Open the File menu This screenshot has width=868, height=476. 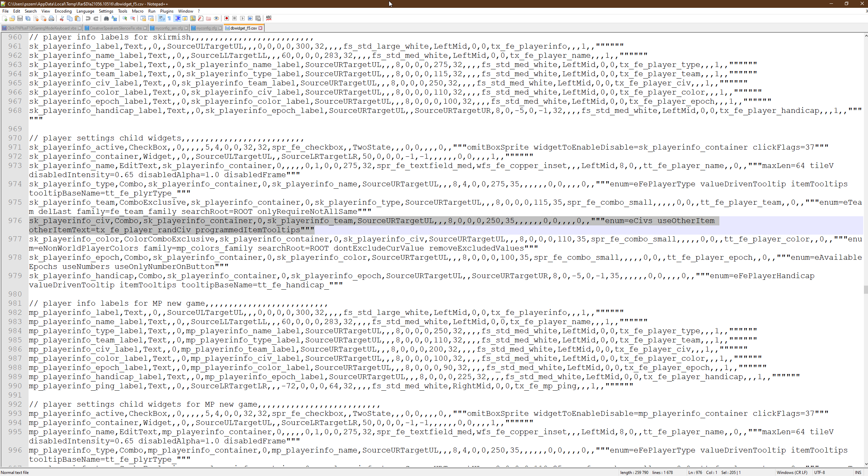pos(5,11)
